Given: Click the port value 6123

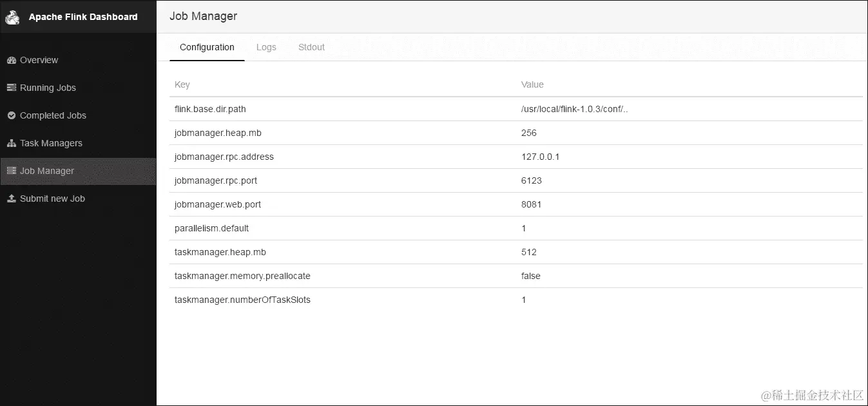Looking at the screenshot, I should click(x=531, y=180).
